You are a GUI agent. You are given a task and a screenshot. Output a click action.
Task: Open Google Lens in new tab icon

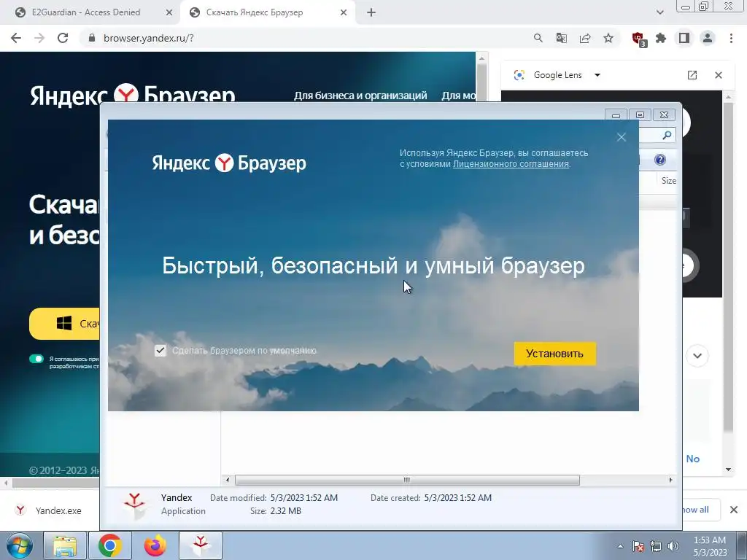coord(692,75)
